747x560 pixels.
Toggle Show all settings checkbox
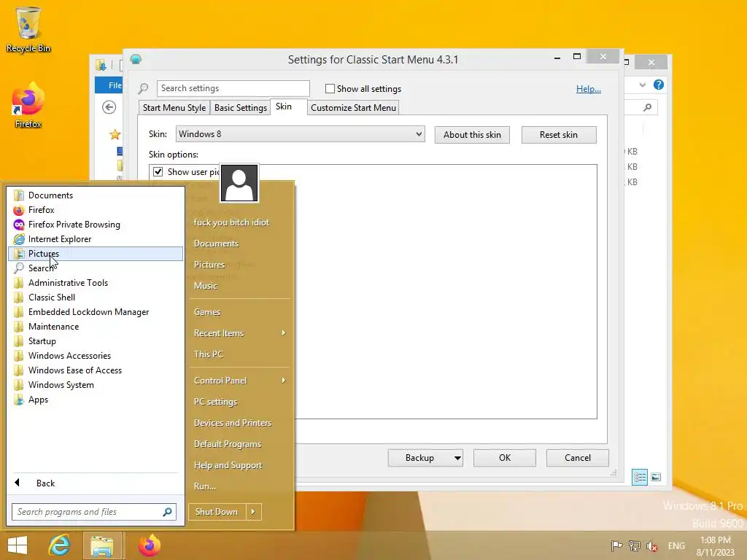coord(330,88)
